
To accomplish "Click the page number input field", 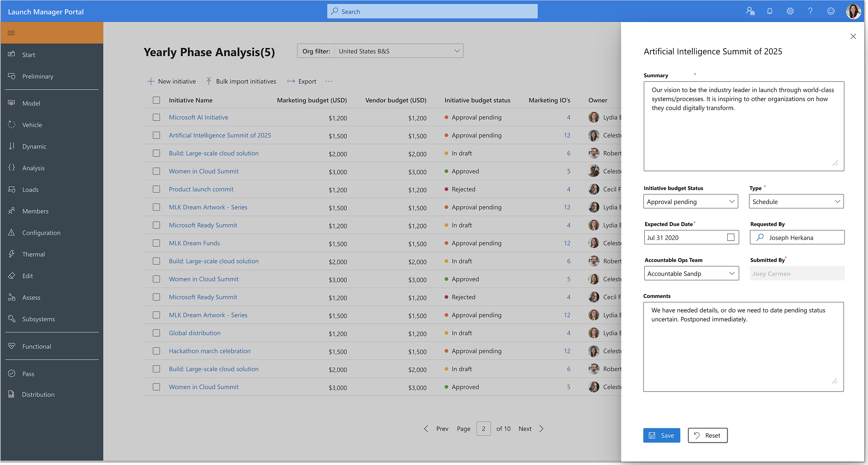I will pyautogui.click(x=484, y=429).
